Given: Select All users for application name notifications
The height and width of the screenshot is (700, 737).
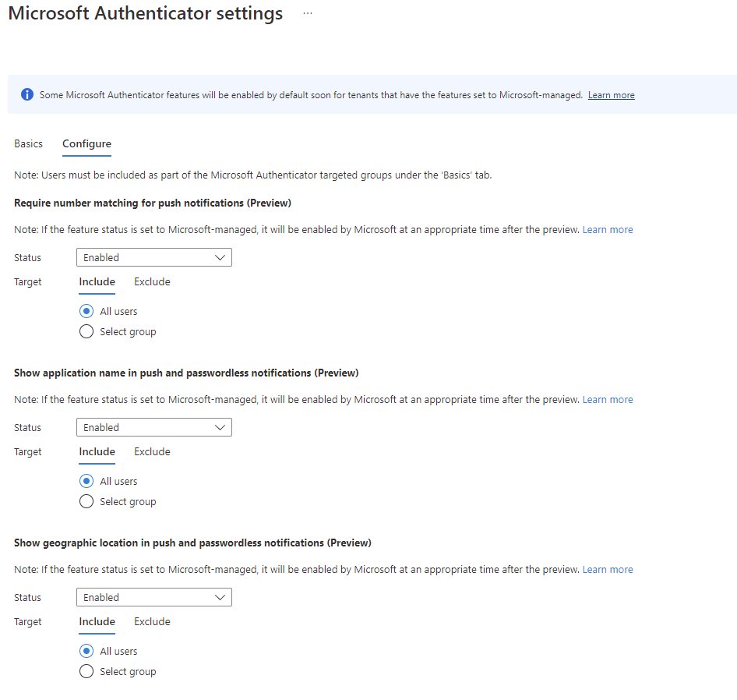Looking at the screenshot, I should 86,481.
